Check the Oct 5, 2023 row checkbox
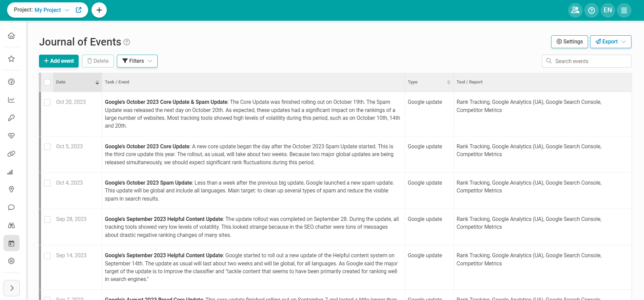 click(47, 147)
